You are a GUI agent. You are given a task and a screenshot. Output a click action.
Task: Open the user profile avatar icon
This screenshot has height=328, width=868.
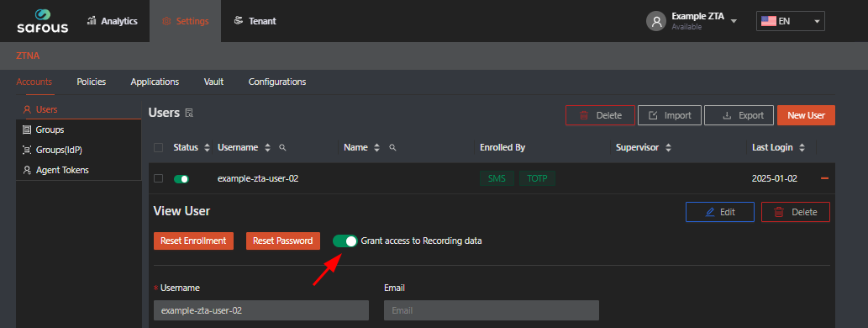656,21
